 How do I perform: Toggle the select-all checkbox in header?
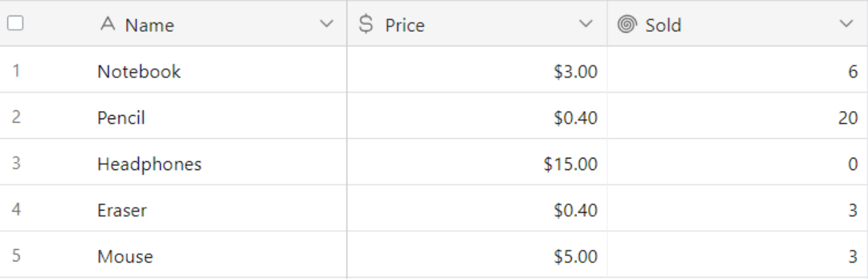pyautogui.click(x=15, y=23)
